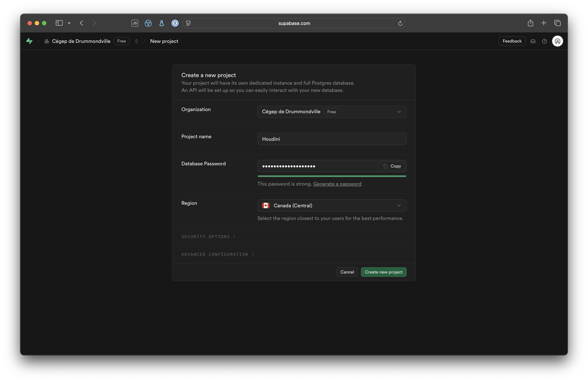
Task: Click the New project breadcrumb
Action: [164, 41]
